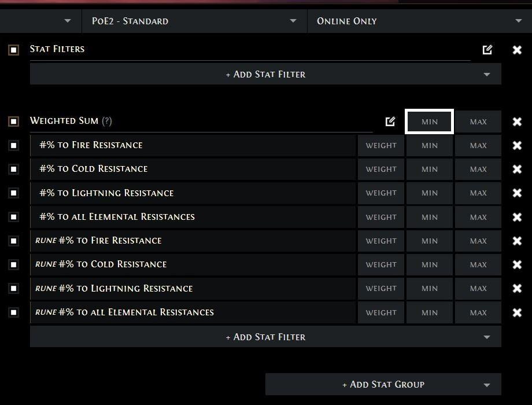532x405 pixels.
Task: Delete the #% to Fire Resistance filter
Action: point(517,145)
